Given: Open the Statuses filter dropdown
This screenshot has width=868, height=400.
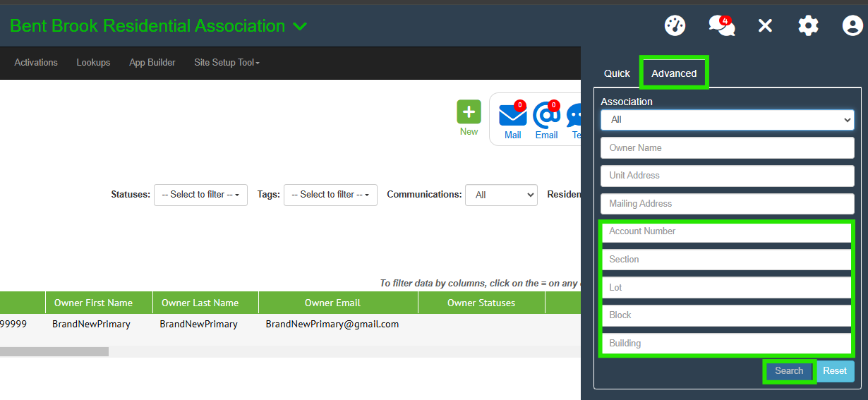Looking at the screenshot, I should (200, 195).
